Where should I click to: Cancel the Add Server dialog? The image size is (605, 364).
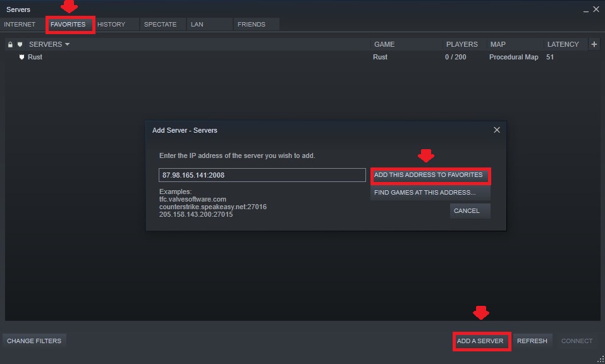click(x=470, y=210)
